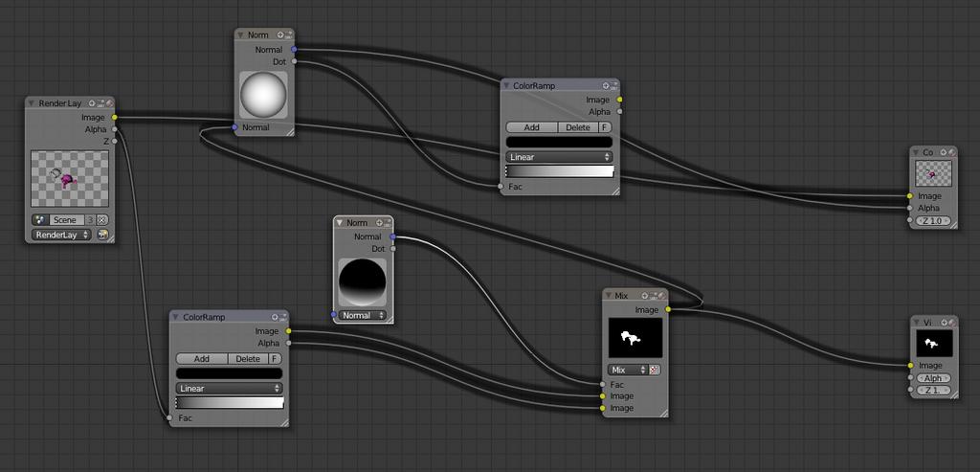The height and width of the screenshot is (472, 980).
Task: Click the Render Layer node plus icon
Action: [92, 103]
